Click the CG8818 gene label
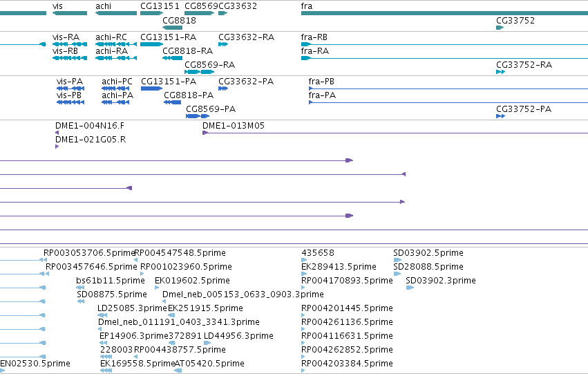The width and height of the screenshot is (588, 374). click(x=179, y=20)
